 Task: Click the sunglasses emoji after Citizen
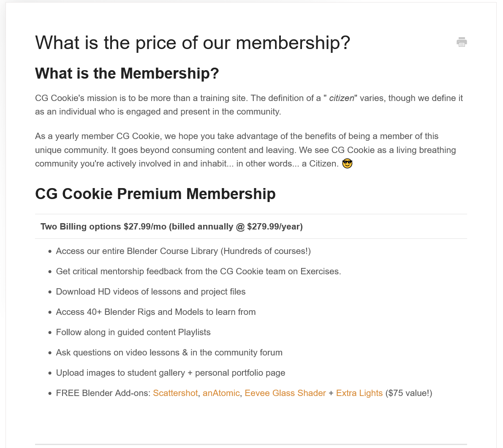[x=347, y=164]
